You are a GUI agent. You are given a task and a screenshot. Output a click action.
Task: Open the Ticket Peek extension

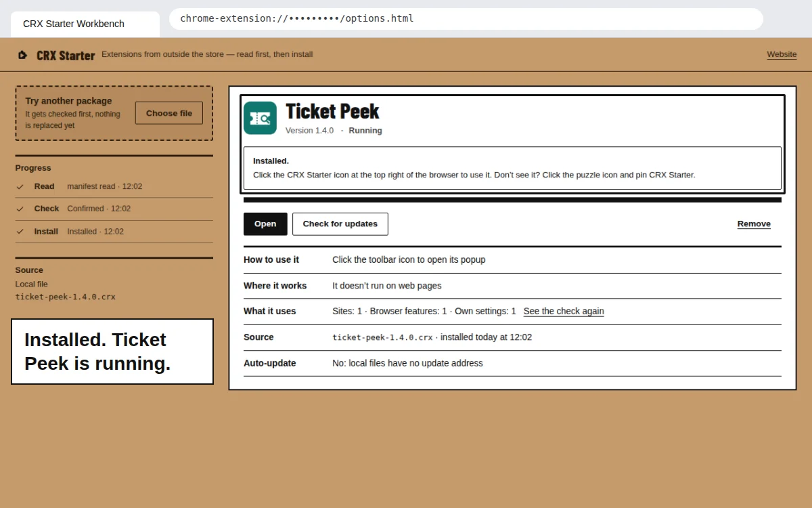point(265,224)
